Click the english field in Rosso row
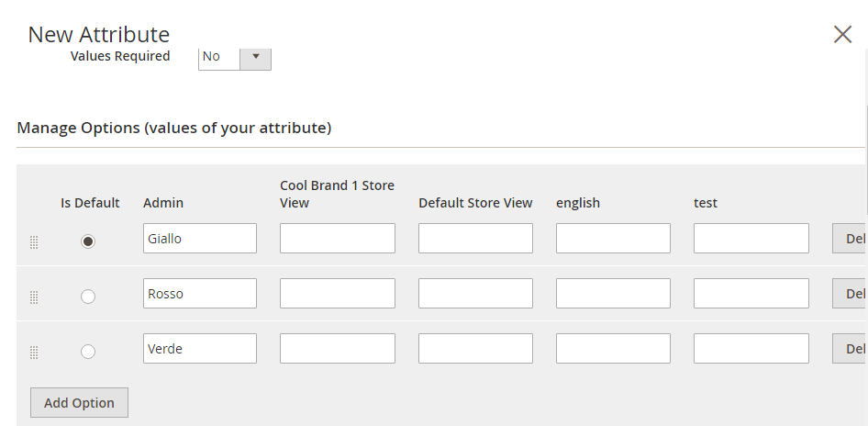 (x=613, y=294)
